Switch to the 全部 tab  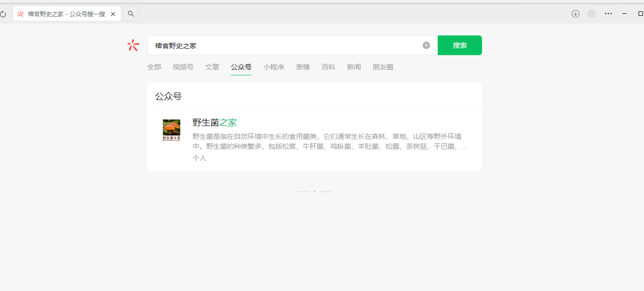click(154, 67)
